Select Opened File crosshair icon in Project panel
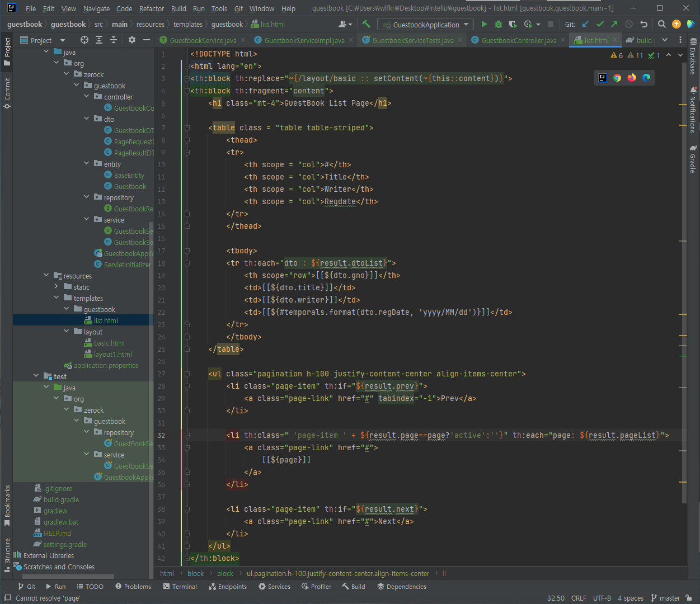 click(x=84, y=40)
